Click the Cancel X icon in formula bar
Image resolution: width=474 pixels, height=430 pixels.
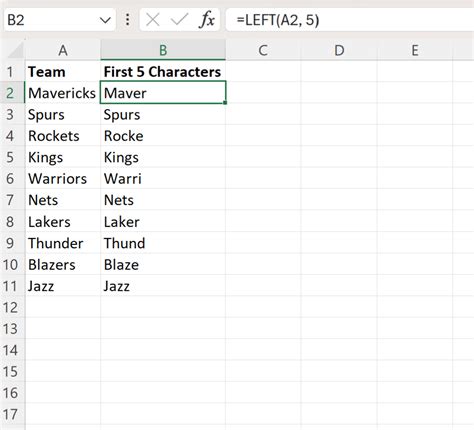coord(153,20)
